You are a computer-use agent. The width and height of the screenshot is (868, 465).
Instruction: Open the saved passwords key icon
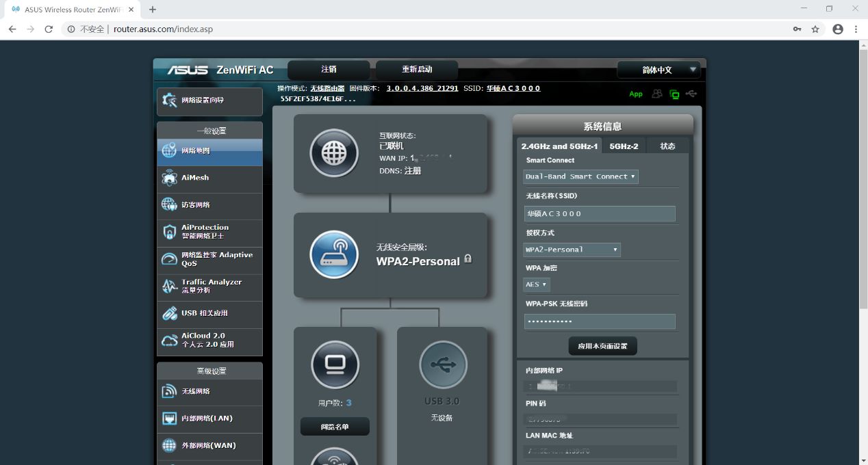click(x=797, y=29)
